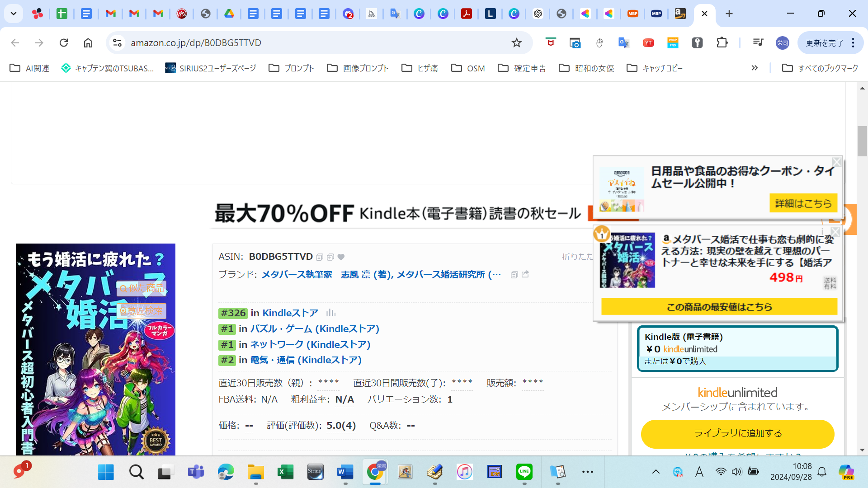868x488 pixels.
Task: Copy the brand name text
Action: point(514,275)
